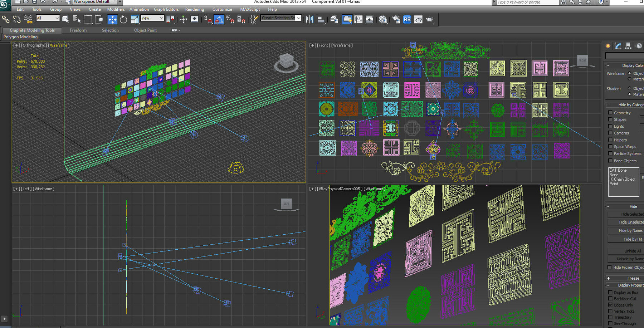Switch to the Create command panel tab
644x328 pixels.
[608, 46]
